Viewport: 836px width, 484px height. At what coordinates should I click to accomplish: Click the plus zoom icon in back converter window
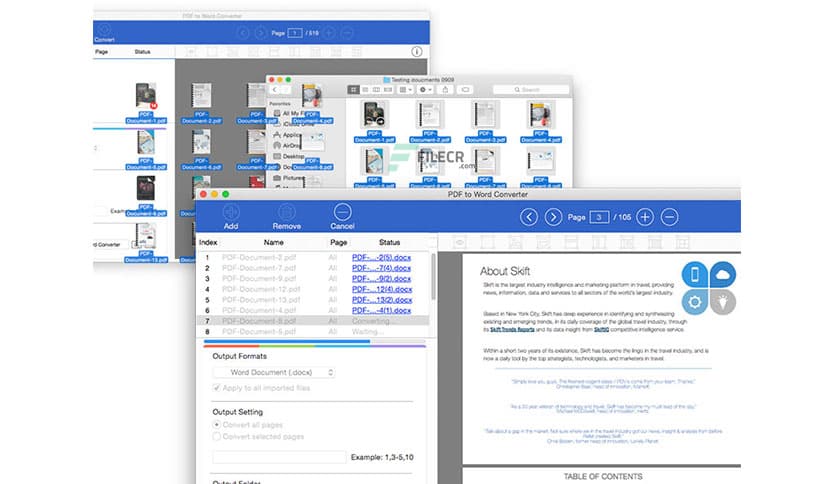(x=329, y=33)
